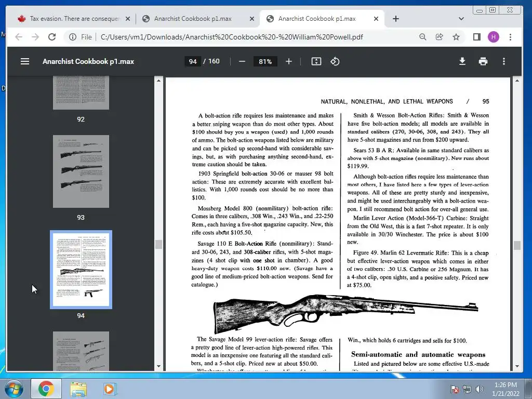This screenshot has width=532, height=399.
Task: Open Chrome three-dot menu
Action: 510,37
